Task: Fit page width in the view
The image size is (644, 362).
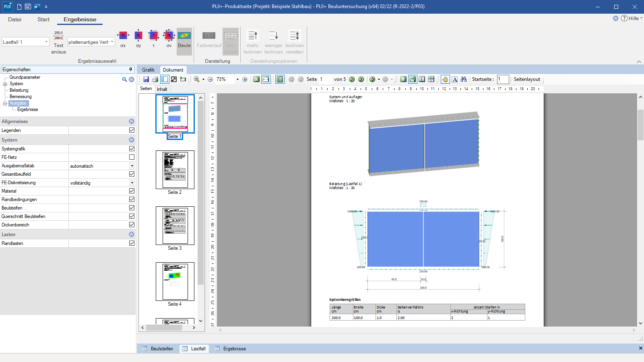Action: point(266,79)
